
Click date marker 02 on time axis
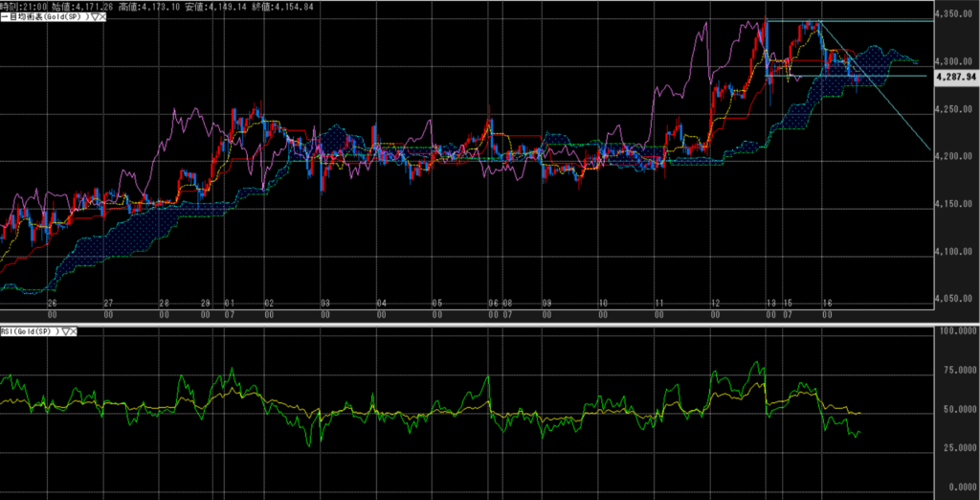click(269, 303)
